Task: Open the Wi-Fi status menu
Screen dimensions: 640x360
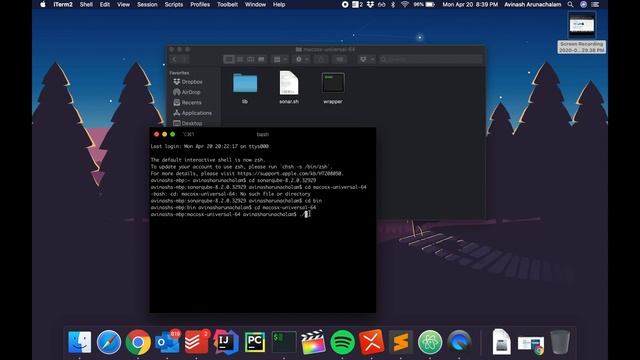Action: 404,4
